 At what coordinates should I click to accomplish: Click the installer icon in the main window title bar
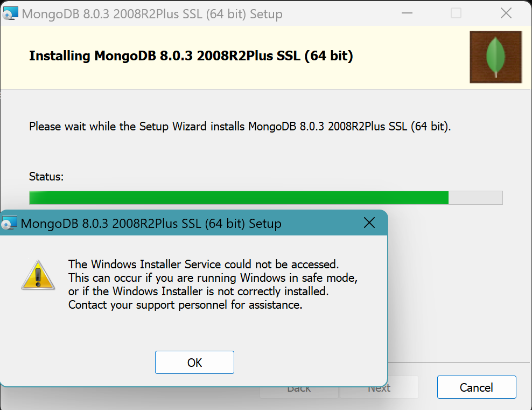[x=10, y=13]
